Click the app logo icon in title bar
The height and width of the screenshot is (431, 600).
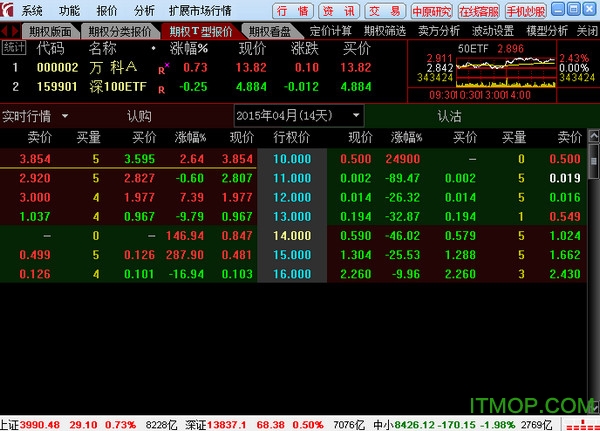click(9, 11)
